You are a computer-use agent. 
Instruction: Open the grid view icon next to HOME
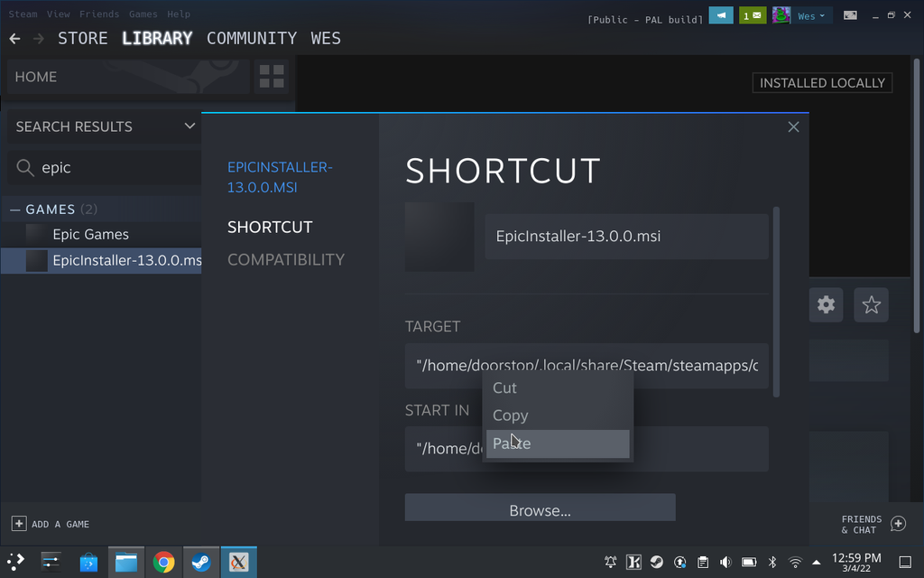pos(271,77)
